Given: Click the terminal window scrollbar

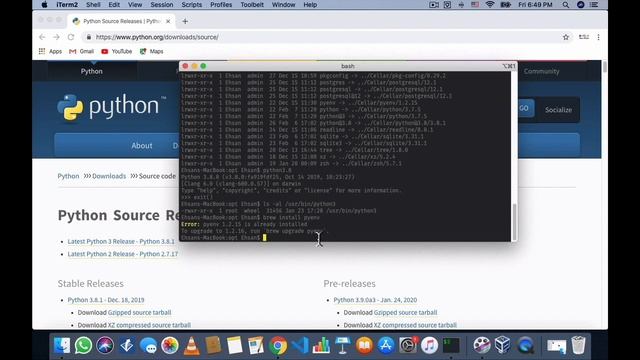Looking at the screenshot, I should pos(514,221).
